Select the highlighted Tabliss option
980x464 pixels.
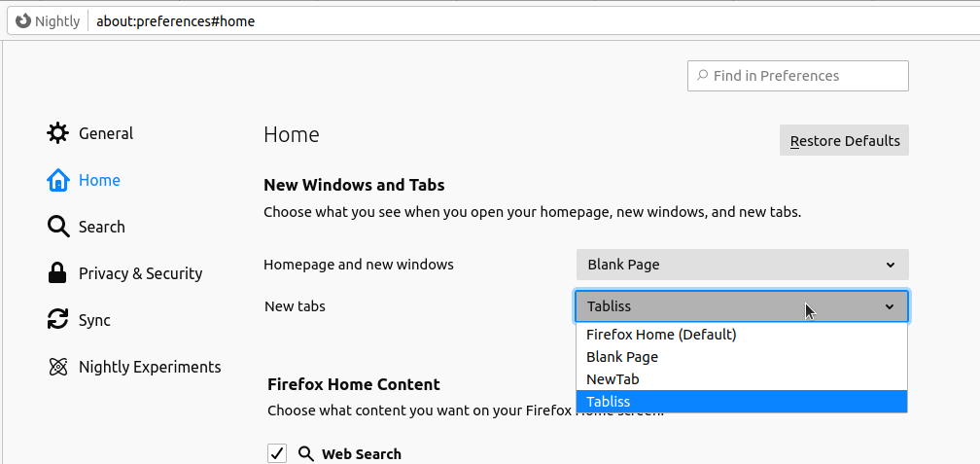[741, 402]
